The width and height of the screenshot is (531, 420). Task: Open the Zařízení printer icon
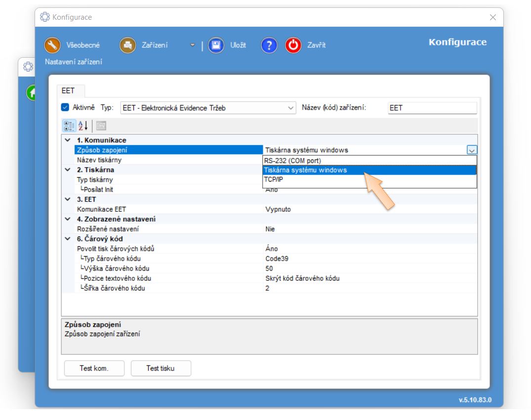127,45
